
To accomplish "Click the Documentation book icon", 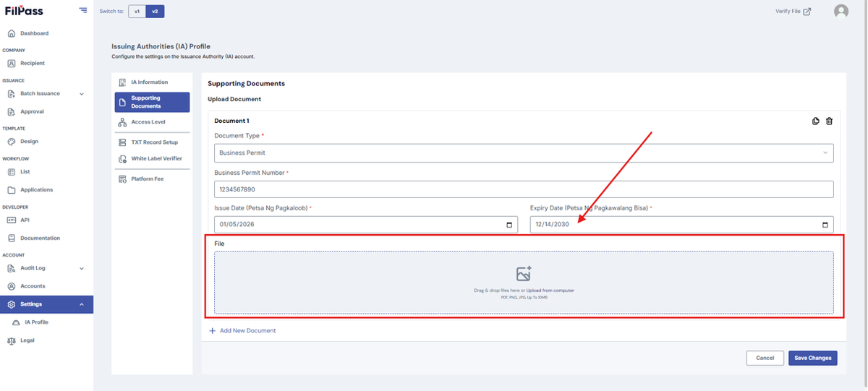I will click(12, 238).
